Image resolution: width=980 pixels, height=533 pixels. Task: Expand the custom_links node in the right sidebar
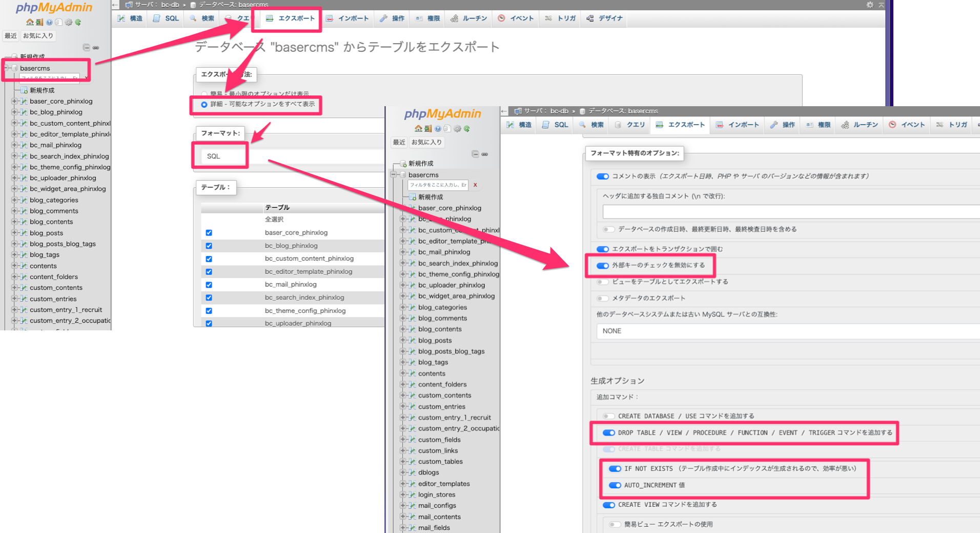[403, 450]
